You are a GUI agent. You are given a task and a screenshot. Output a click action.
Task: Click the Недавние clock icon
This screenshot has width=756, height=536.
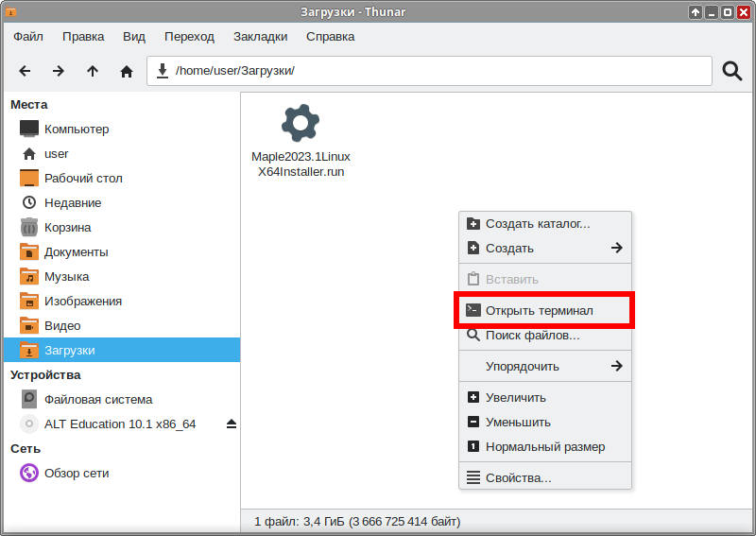[29, 202]
